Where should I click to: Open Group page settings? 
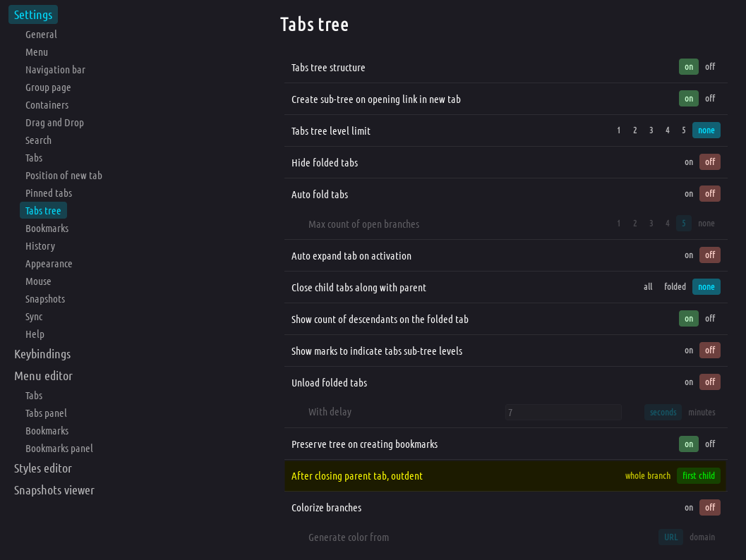(x=48, y=87)
